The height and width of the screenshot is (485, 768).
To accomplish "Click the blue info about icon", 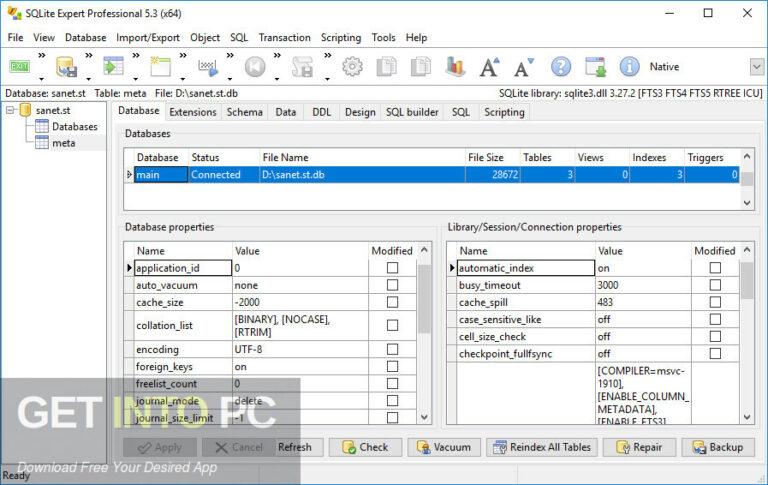I will (x=629, y=67).
